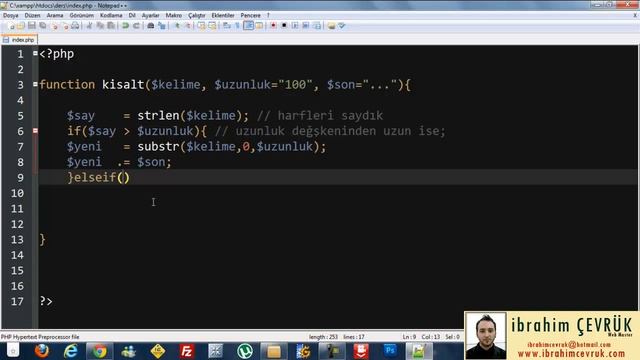Click the 'length : 253' status text

(x=323, y=337)
